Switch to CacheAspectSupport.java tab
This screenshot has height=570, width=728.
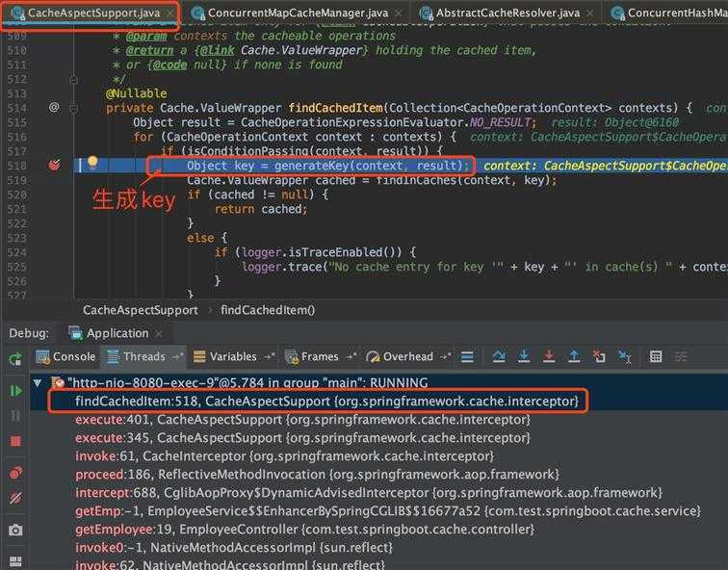pos(90,13)
